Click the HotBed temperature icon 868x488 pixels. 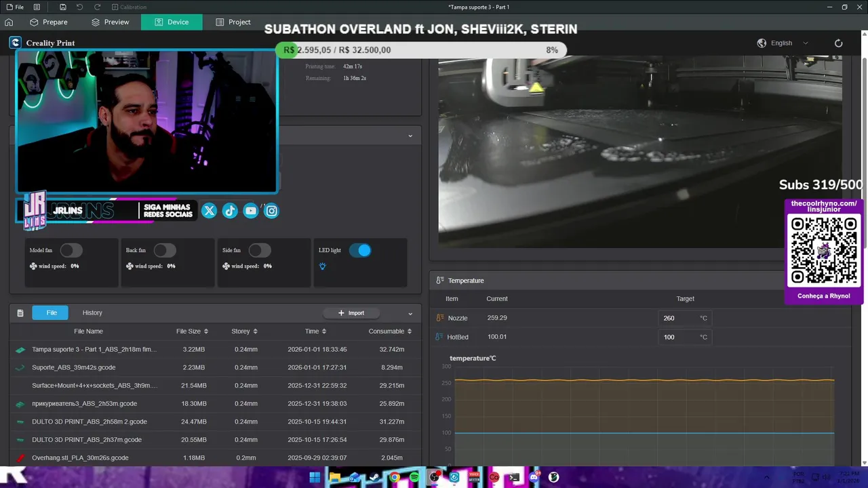pyautogui.click(x=440, y=337)
